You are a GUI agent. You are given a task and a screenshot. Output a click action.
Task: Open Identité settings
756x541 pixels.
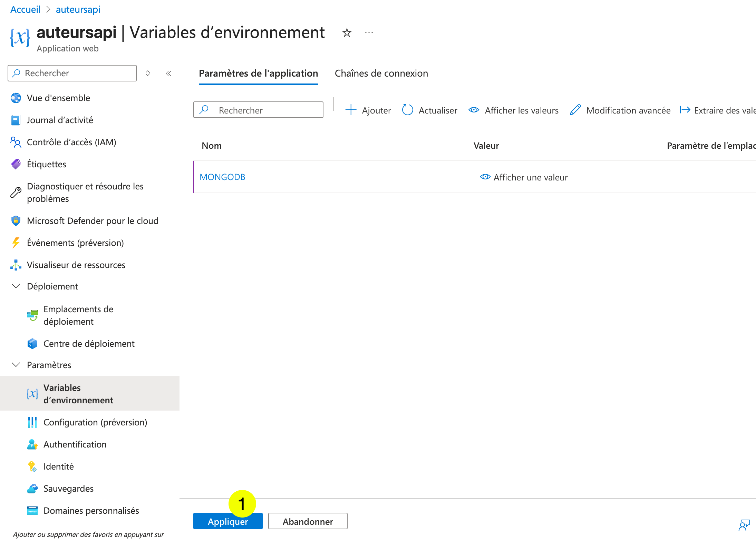(x=58, y=466)
